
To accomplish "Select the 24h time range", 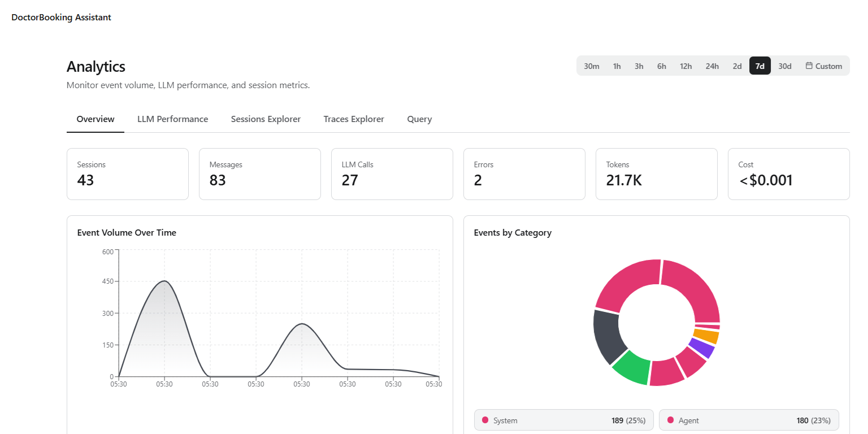I will (x=712, y=66).
